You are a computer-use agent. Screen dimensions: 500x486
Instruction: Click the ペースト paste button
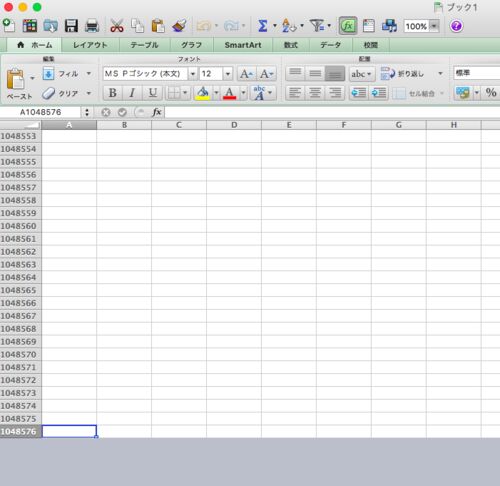point(19,84)
